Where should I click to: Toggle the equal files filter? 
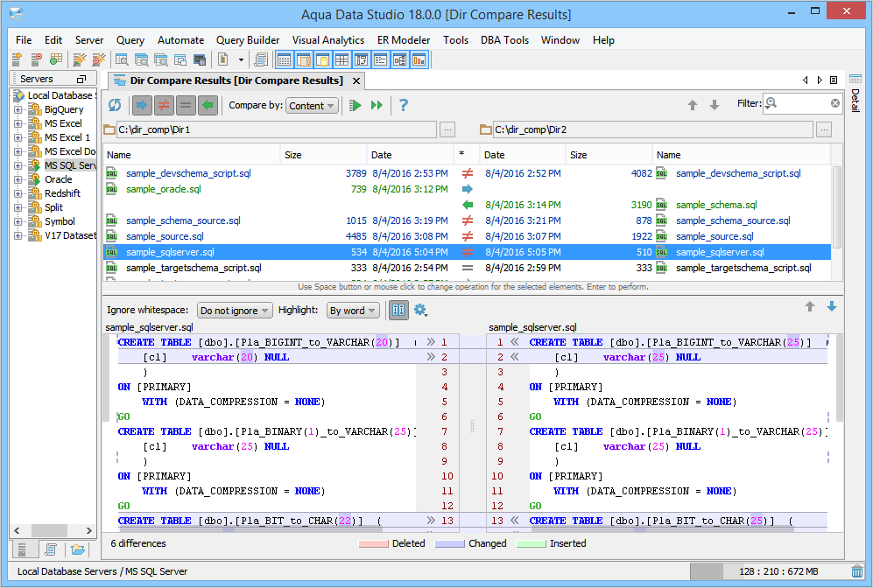click(185, 105)
